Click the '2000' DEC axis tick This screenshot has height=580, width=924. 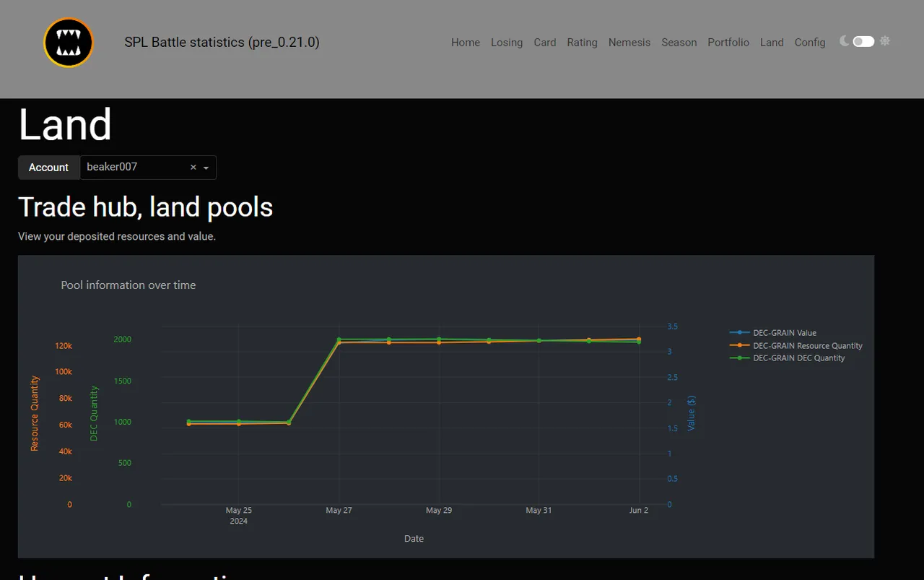click(123, 339)
